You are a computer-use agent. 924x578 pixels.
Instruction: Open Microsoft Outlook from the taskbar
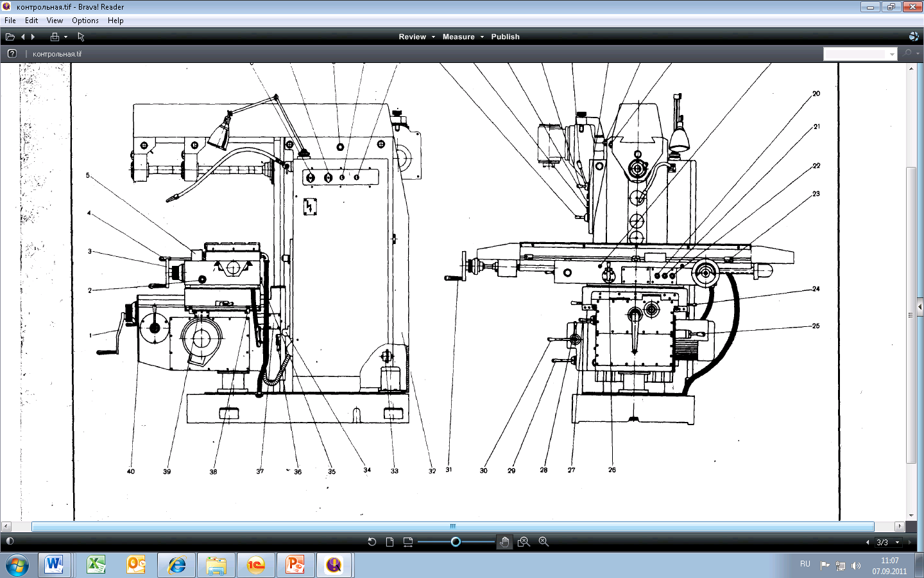[136, 565]
